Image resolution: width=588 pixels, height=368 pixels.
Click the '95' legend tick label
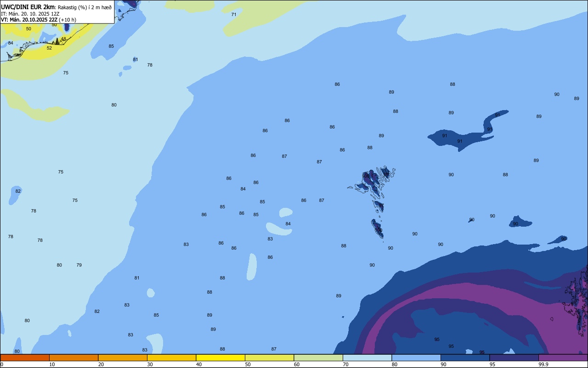click(492, 364)
